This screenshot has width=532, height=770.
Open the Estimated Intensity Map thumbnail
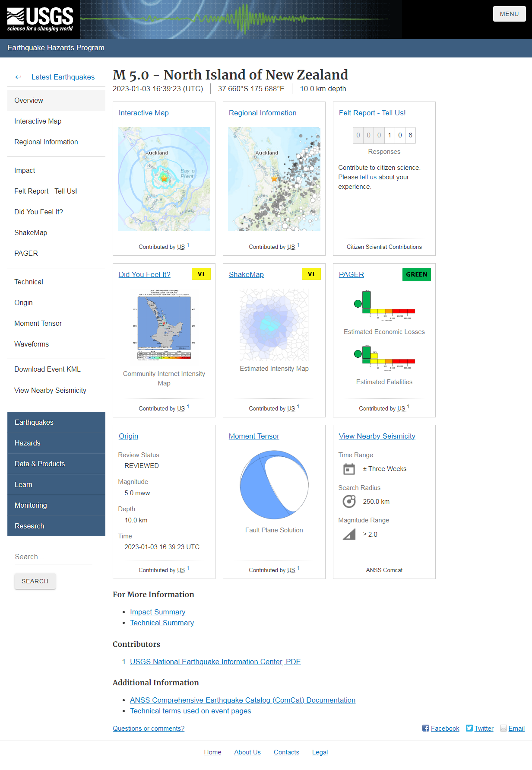274,325
